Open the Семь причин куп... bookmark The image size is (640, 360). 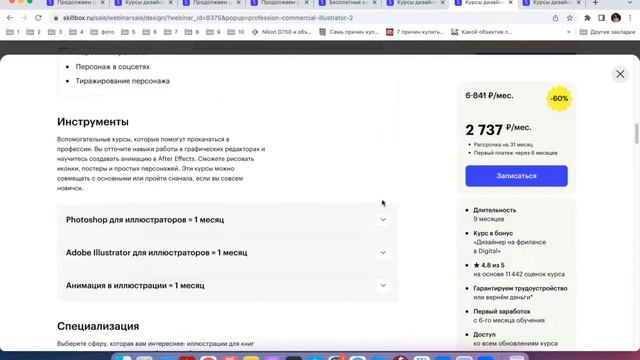[x=349, y=32]
